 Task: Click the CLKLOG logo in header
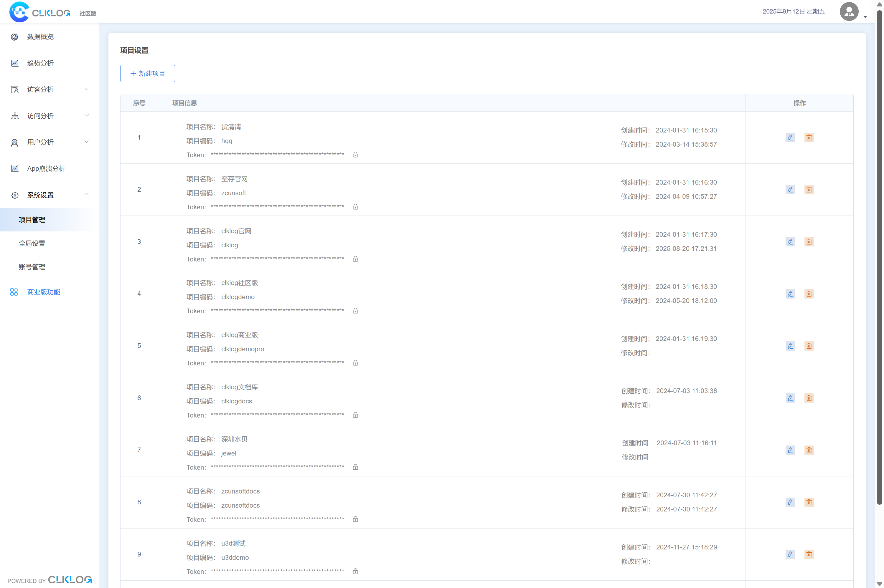(x=40, y=12)
